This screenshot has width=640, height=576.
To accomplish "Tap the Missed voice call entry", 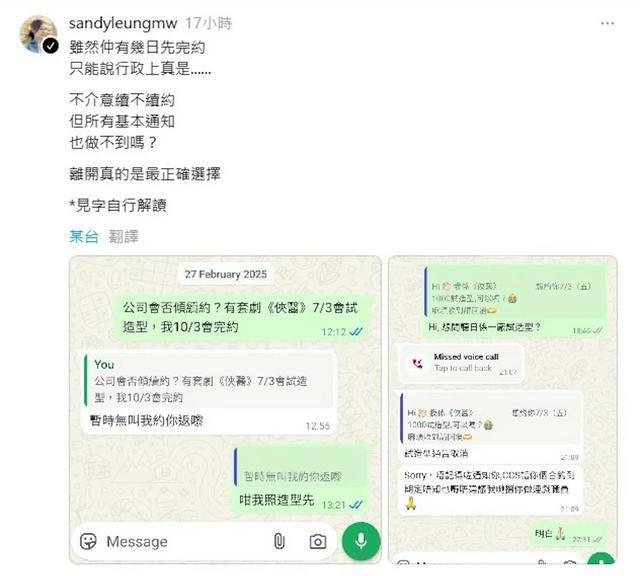I will (460, 363).
